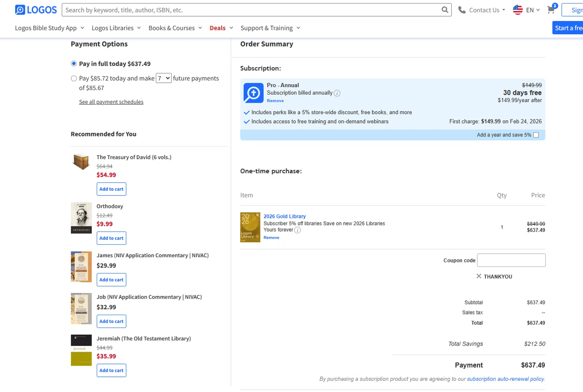Select the installment payment plan radio
583x392 pixels.
(74, 78)
